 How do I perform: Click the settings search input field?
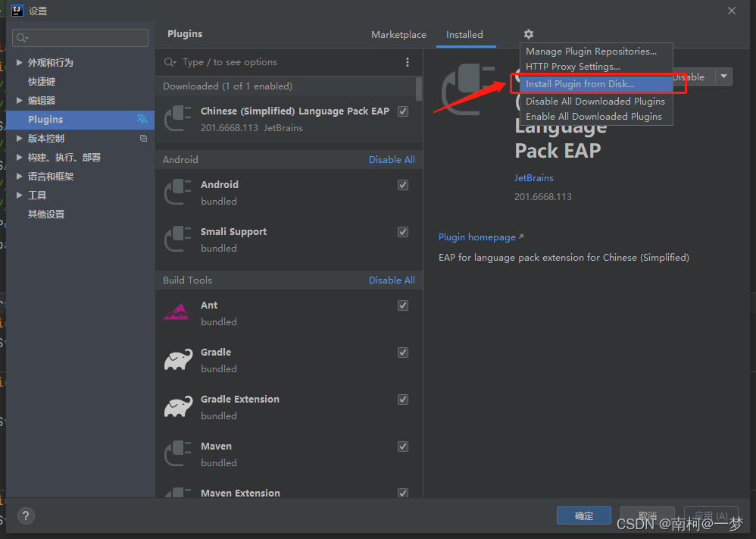pos(80,38)
